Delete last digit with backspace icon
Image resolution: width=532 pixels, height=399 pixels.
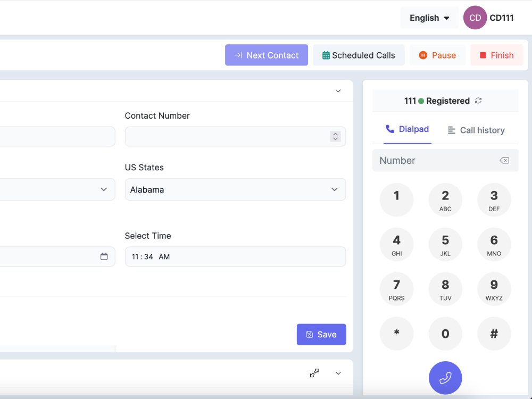[x=504, y=161]
